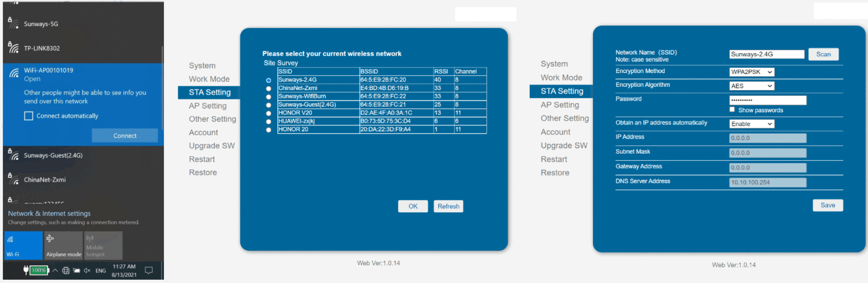Select the Sunways-2.4G radio button
Image resolution: width=868 pixels, height=283 pixels.
pyautogui.click(x=268, y=80)
